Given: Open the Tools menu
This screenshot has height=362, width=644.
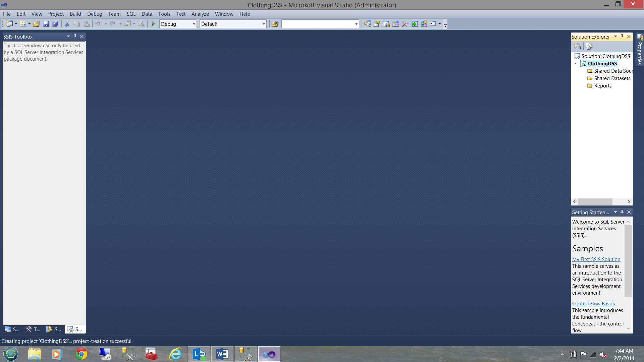Looking at the screenshot, I should 164,14.
